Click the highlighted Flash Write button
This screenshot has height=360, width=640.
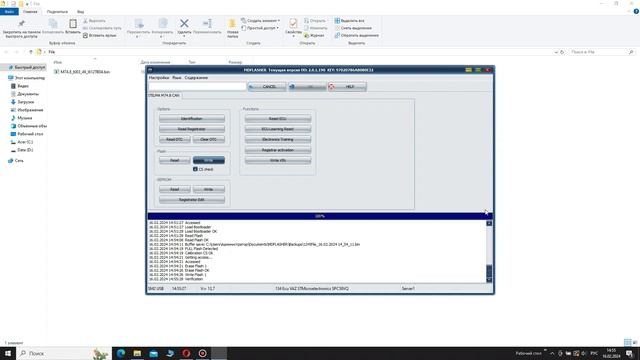pos(209,160)
